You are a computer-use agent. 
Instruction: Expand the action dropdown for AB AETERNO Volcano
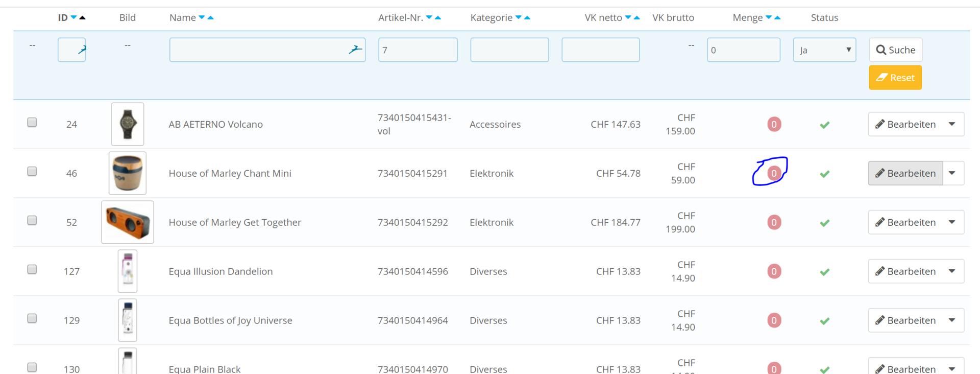point(952,124)
